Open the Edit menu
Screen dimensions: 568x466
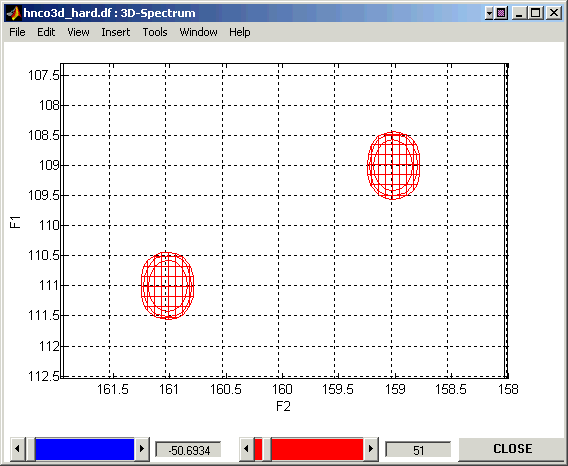46,32
